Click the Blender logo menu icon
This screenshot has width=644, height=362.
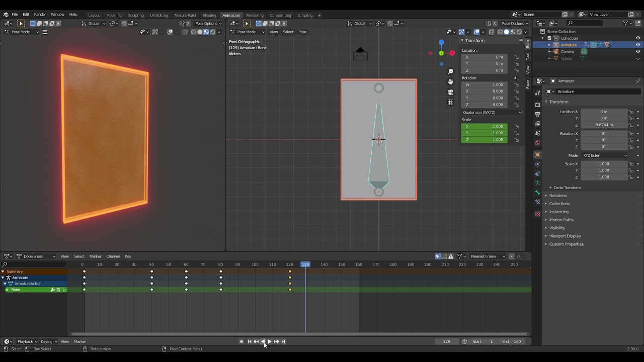tap(6, 15)
